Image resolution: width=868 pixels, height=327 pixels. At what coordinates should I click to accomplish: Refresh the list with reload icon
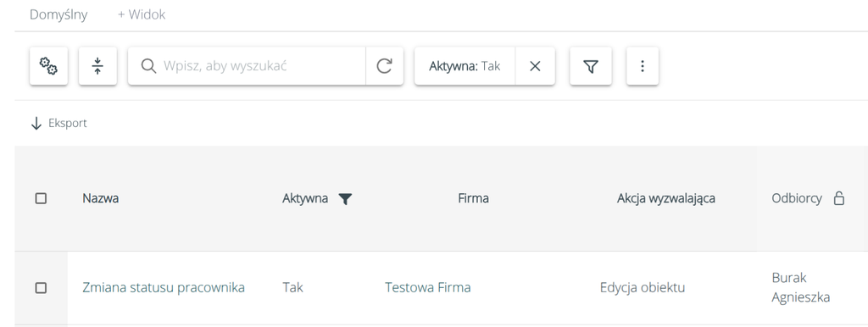384,66
